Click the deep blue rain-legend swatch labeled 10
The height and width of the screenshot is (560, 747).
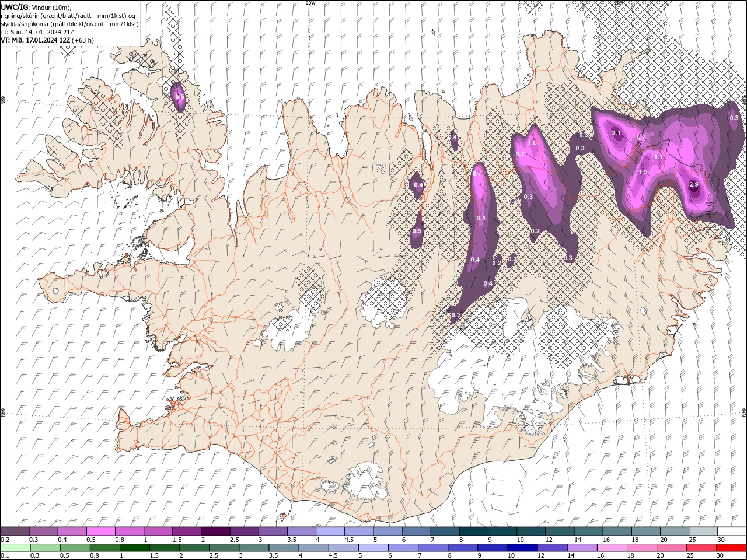pos(522,548)
